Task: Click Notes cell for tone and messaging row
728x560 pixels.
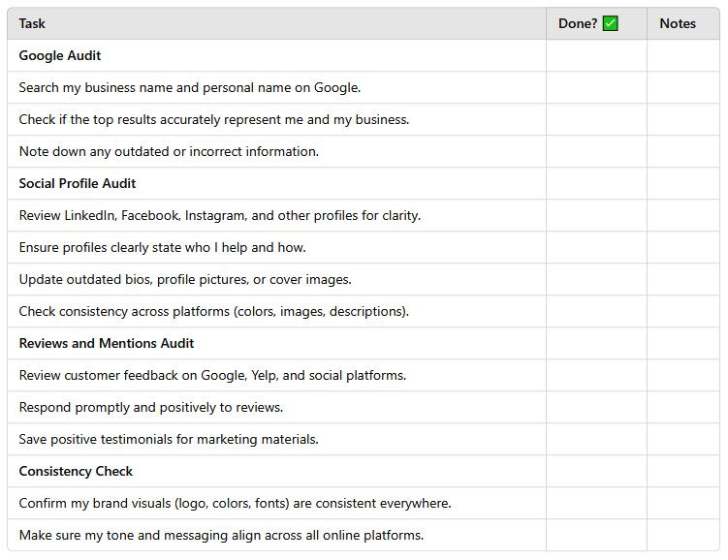Action: tap(683, 535)
